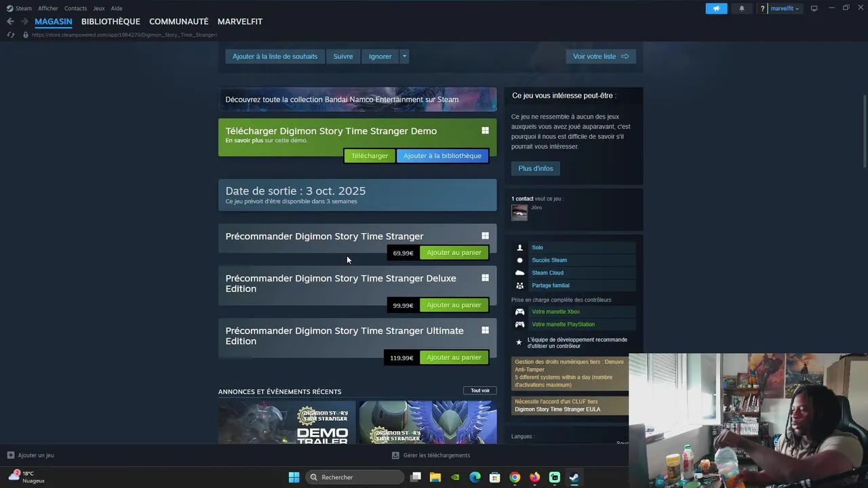Open Firefox from the taskbar
The height and width of the screenshot is (488, 868).
coord(534,477)
